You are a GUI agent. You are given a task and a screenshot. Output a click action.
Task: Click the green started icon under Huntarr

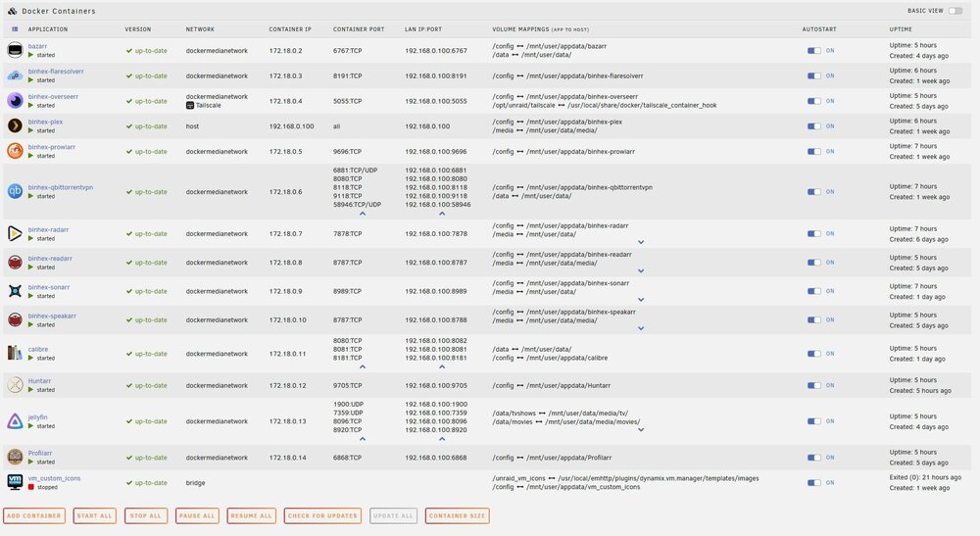(x=30, y=390)
